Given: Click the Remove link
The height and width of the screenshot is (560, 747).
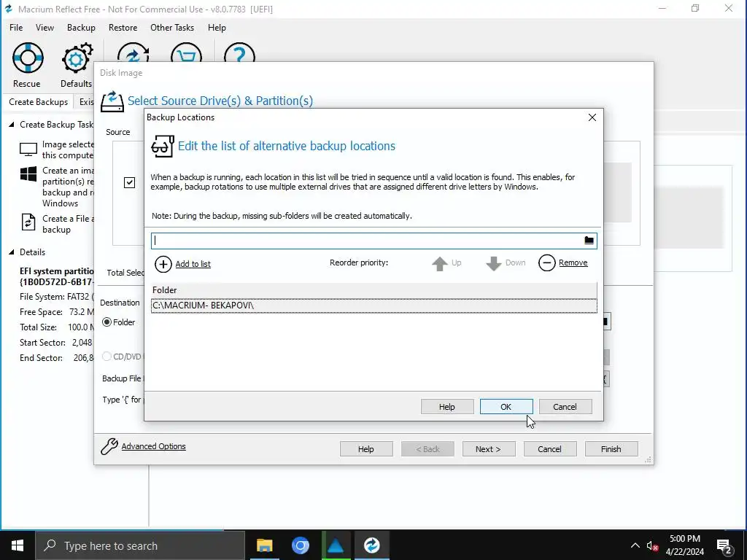Looking at the screenshot, I should coord(573,262).
